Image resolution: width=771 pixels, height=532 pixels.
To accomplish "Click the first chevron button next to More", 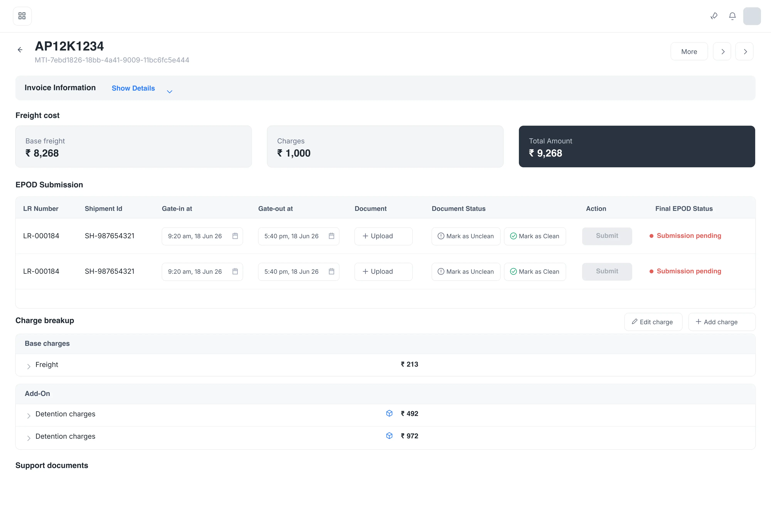I will 722,51.
